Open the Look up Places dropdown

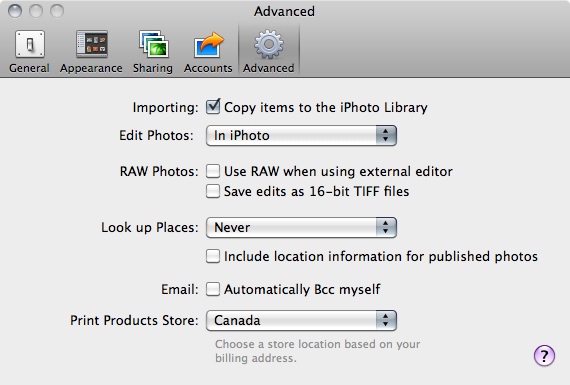pyautogui.click(x=301, y=228)
